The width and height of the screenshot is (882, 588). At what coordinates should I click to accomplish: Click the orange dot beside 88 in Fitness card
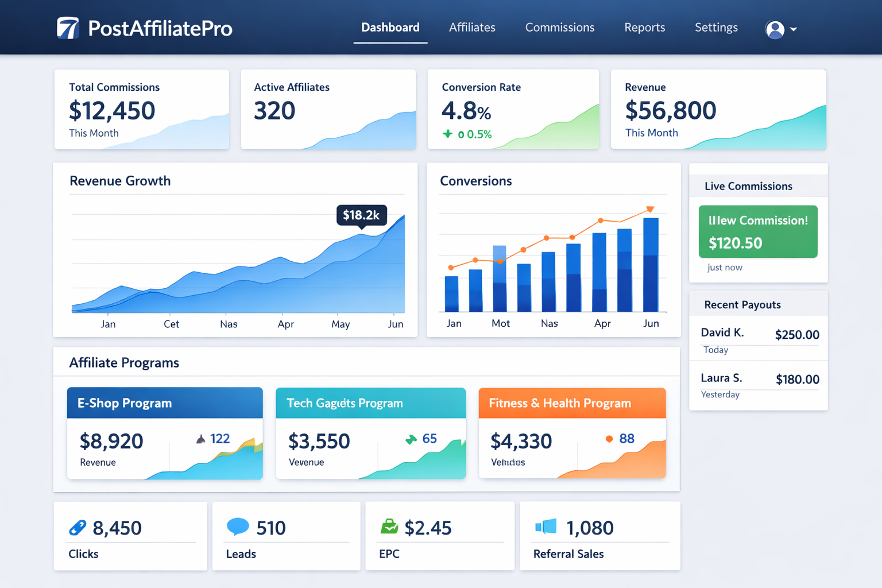(x=609, y=439)
